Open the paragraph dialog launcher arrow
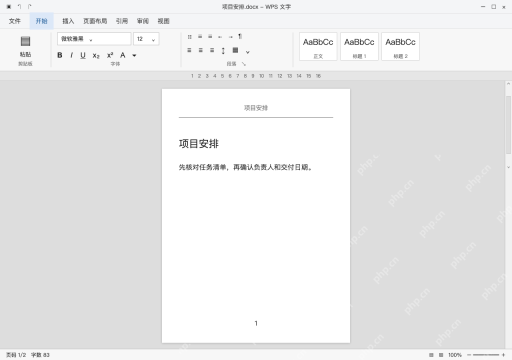This screenshot has height=360, width=512. (244, 64)
